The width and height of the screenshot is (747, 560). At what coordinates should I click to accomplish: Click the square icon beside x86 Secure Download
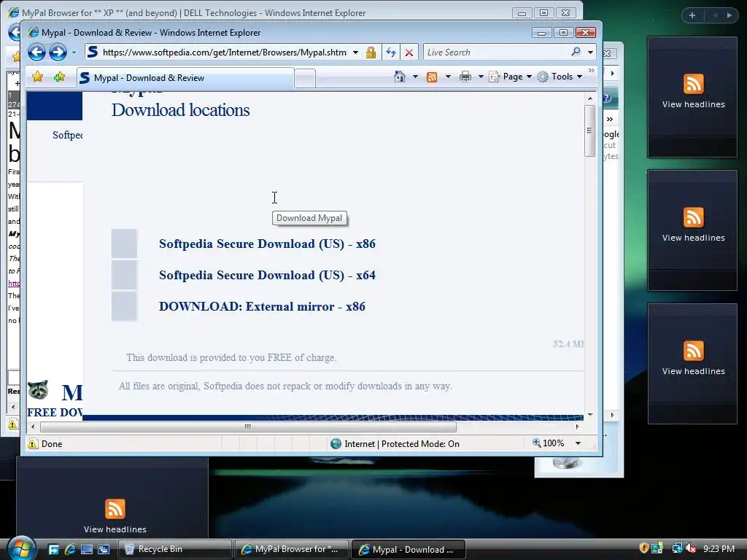[124, 244]
